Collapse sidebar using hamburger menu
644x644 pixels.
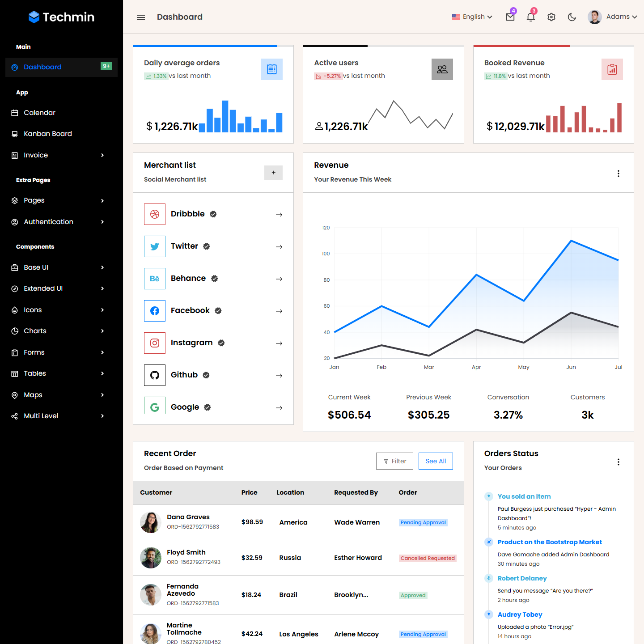pyautogui.click(x=141, y=17)
